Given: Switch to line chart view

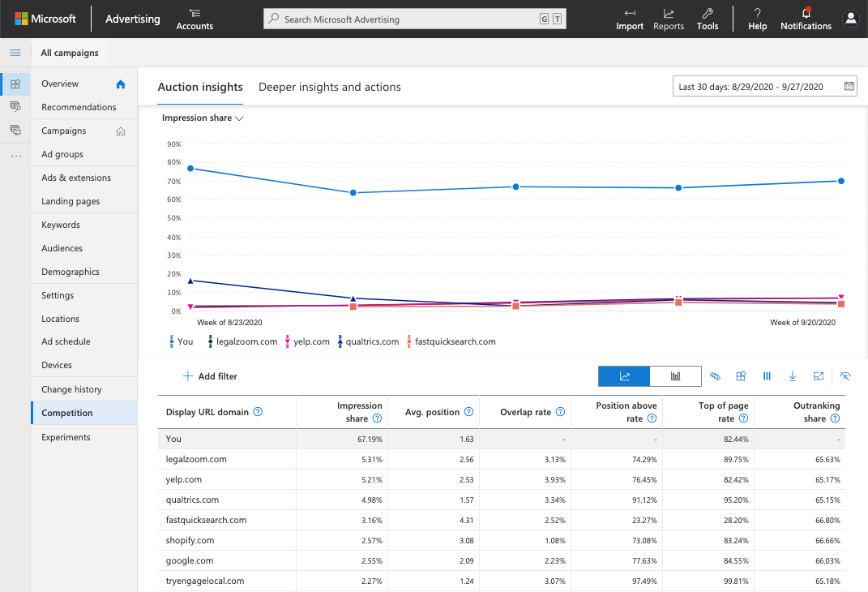Looking at the screenshot, I should coord(624,376).
